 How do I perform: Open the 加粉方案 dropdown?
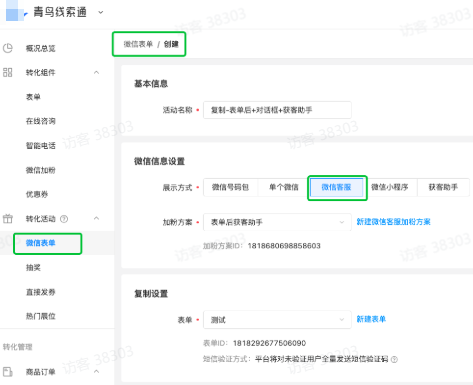(x=277, y=222)
